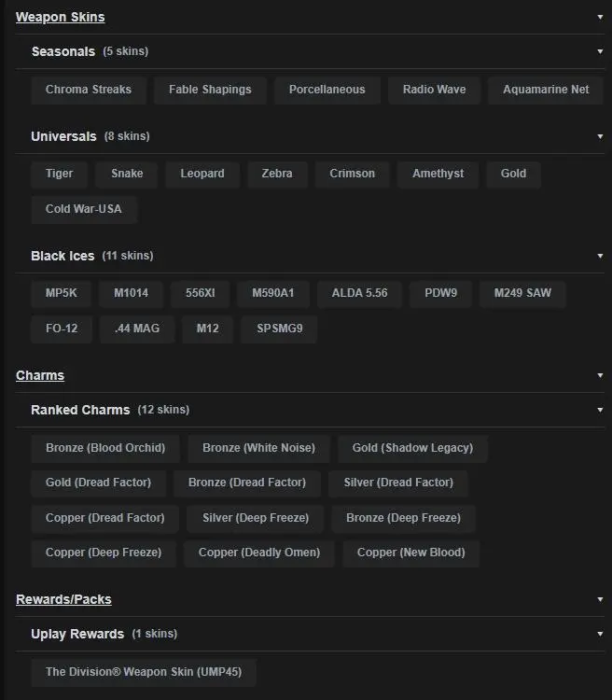Viewport: 612px width, 700px height.
Task: Collapse the Charms section arrow
Action: click(600, 375)
